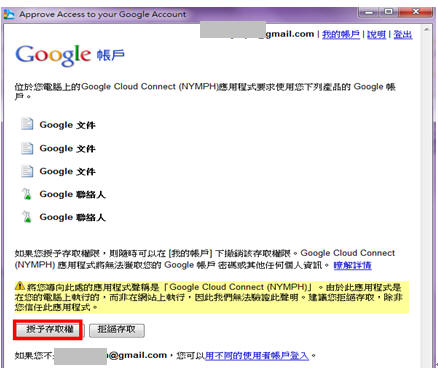
Task: Minimize the Approve Access window
Action: tap(369, 12)
